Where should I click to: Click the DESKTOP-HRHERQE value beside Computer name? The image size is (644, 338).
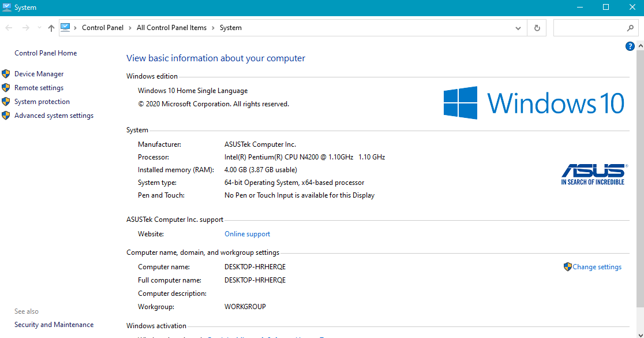[x=255, y=267]
